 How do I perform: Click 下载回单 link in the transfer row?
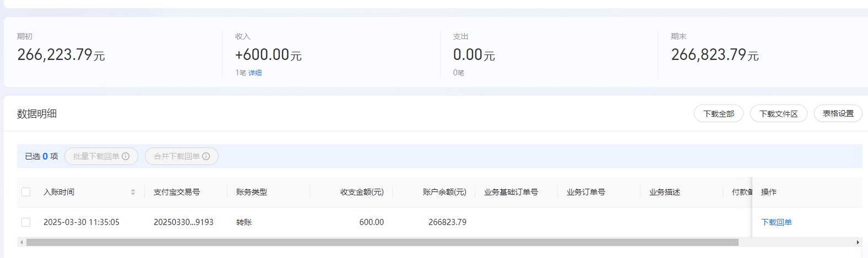point(777,222)
